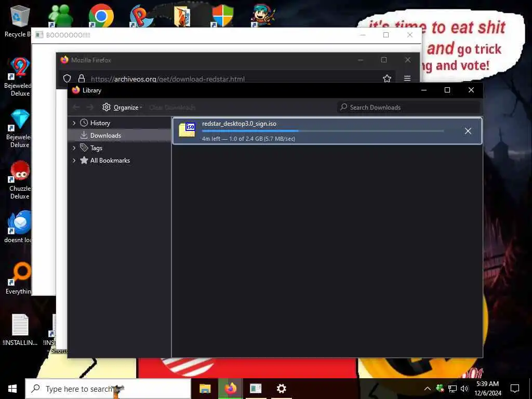Click the Downloads arrow icon in sidebar
The height and width of the screenshot is (399, 532).
[84, 136]
